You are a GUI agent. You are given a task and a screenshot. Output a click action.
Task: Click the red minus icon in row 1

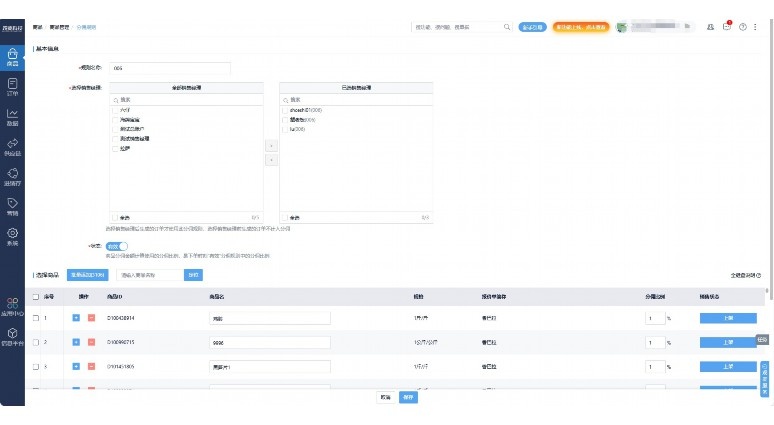click(91, 318)
